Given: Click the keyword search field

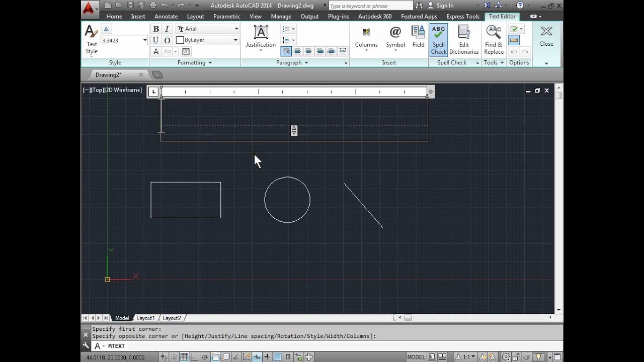Looking at the screenshot, I should pyautogui.click(x=370, y=6).
